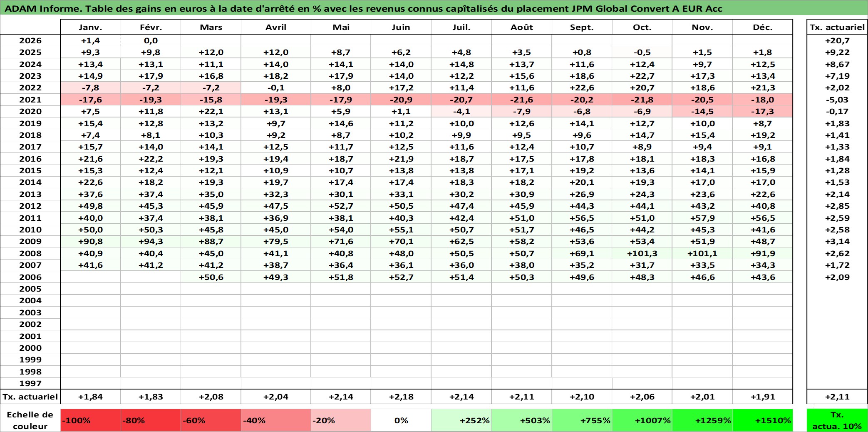Click the +22,7 cell in October 2023
The height and width of the screenshot is (432, 868).
pos(642,76)
